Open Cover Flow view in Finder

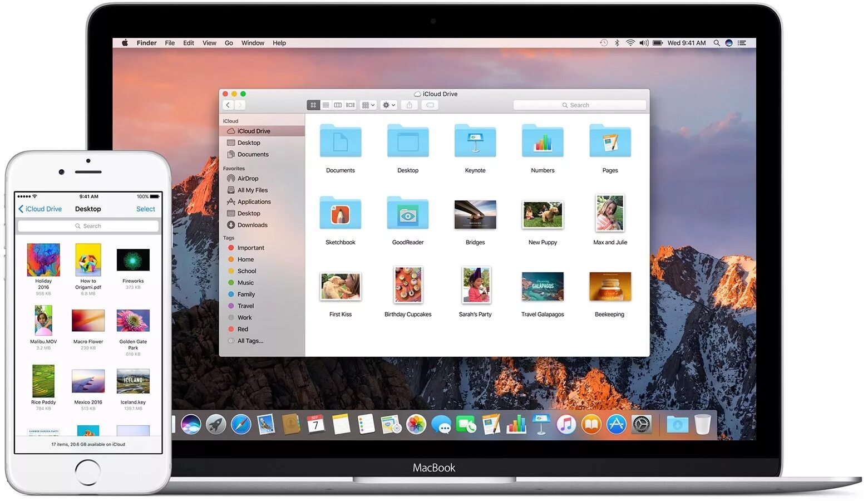(x=350, y=105)
